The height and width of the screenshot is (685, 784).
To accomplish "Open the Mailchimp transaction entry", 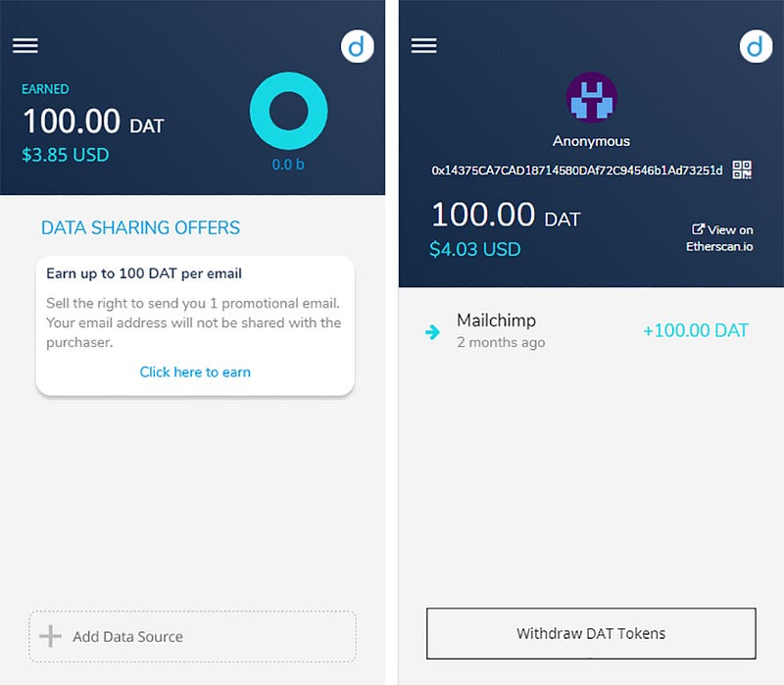I will (586, 331).
